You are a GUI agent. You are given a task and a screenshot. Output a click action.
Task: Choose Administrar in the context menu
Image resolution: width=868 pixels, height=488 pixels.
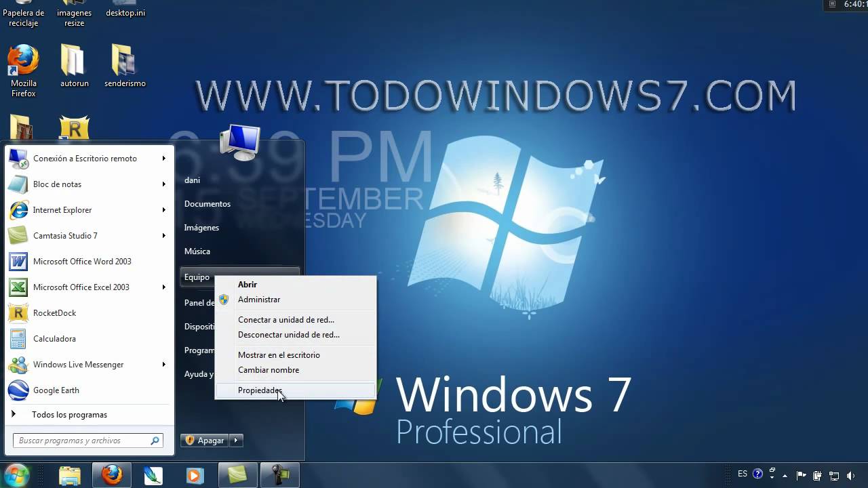click(296, 300)
